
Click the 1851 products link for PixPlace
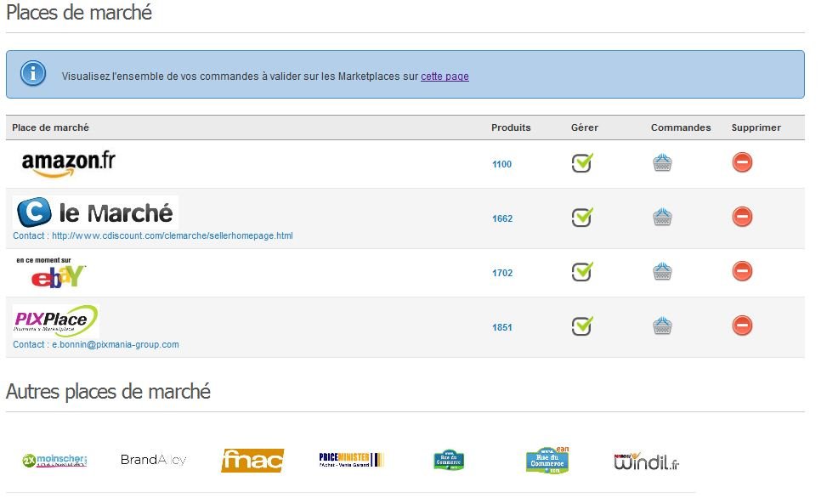pos(501,327)
